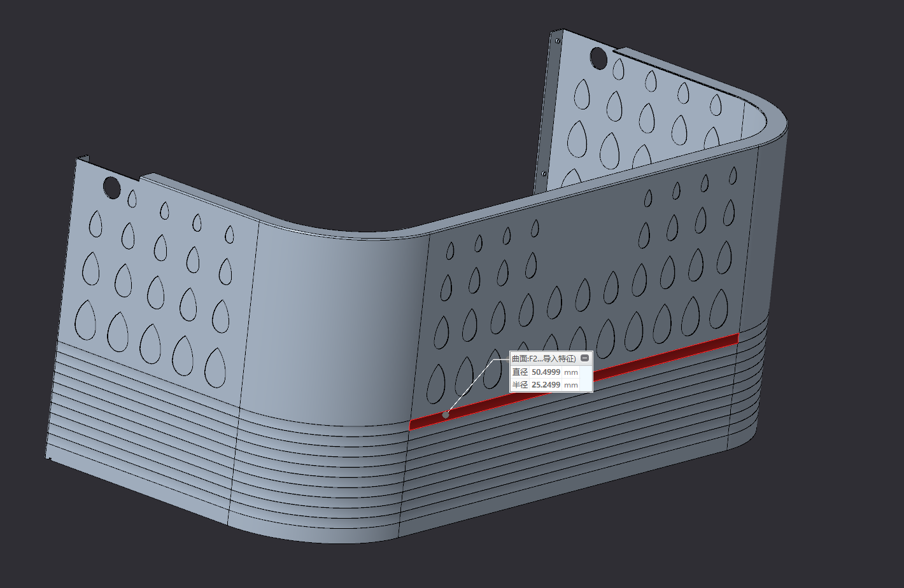
Task: Select the radius value 25.2499
Action: click(546, 385)
